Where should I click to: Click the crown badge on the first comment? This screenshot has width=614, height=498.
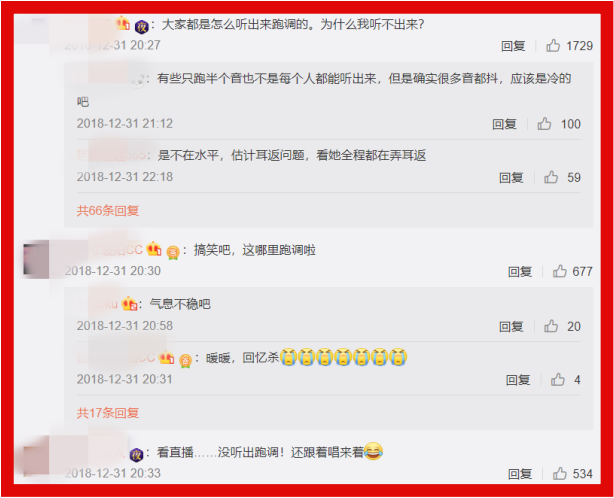[x=123, y=23]
